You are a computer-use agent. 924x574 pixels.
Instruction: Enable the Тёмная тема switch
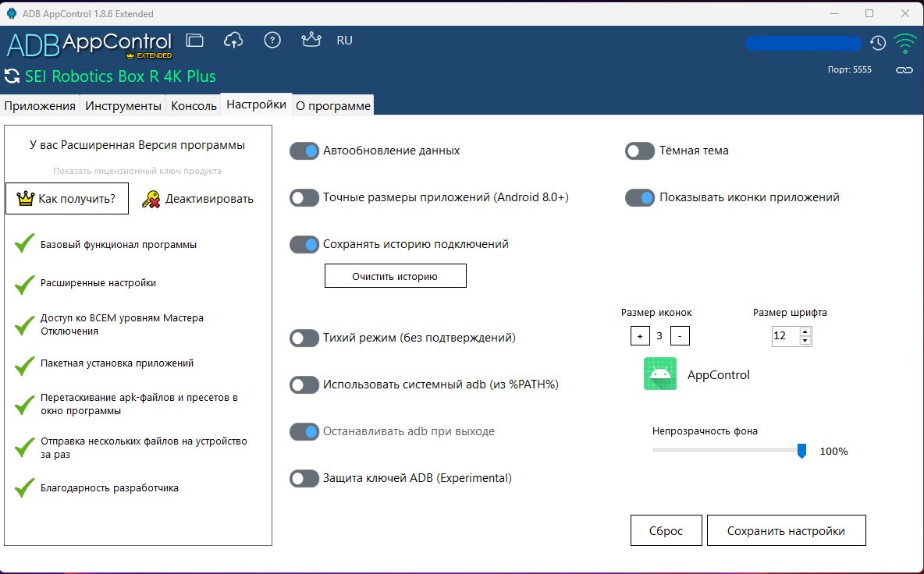[640, 151]
